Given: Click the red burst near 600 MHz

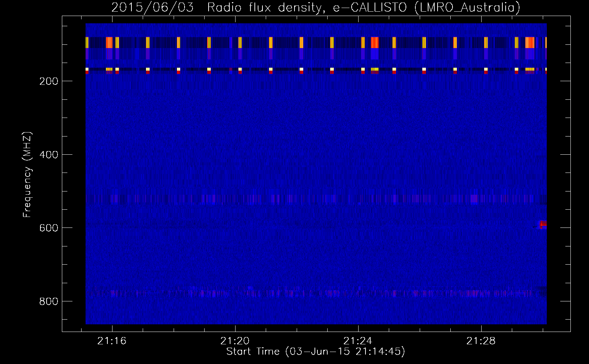Looking at the screenshot, I should (543, 224).
